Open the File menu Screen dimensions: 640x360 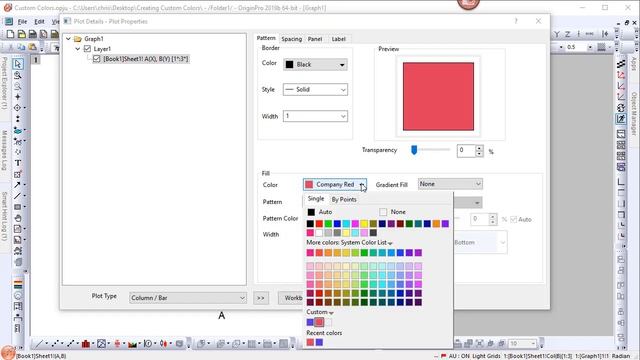(22, 21)
